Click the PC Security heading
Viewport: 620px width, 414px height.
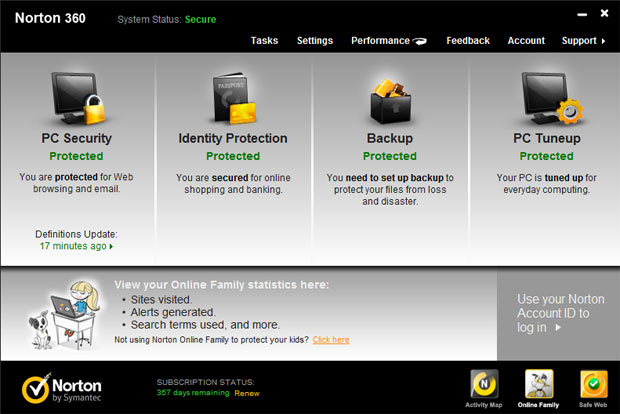77,138
